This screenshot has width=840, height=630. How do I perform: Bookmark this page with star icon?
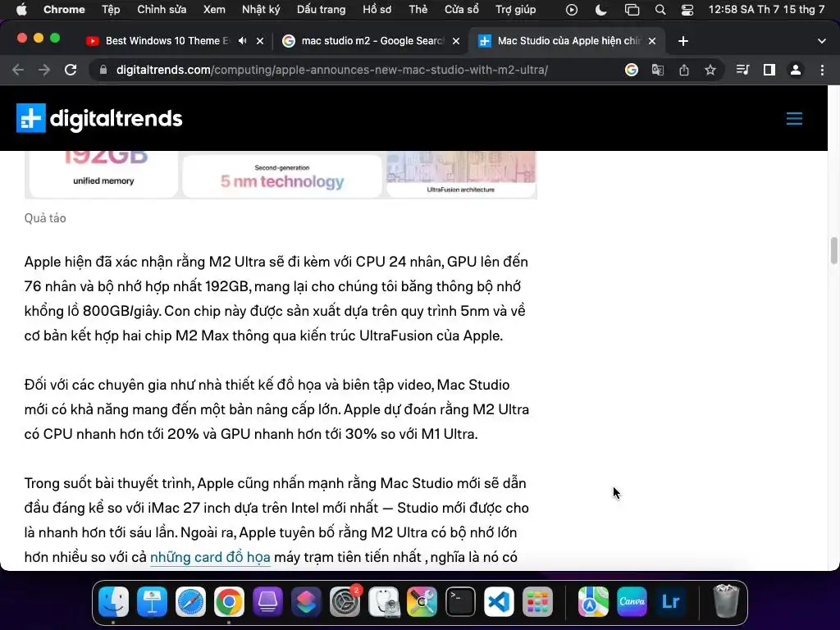click(x=710, y=70)
